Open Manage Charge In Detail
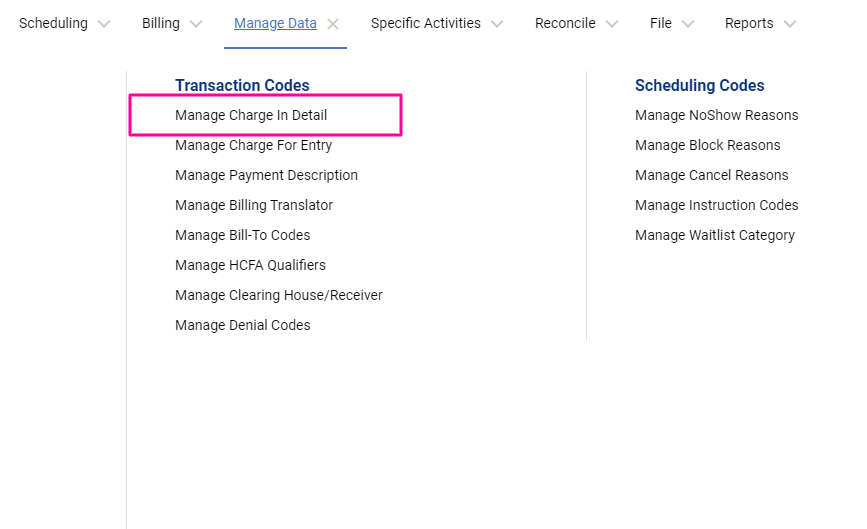 tap(251, 115)
